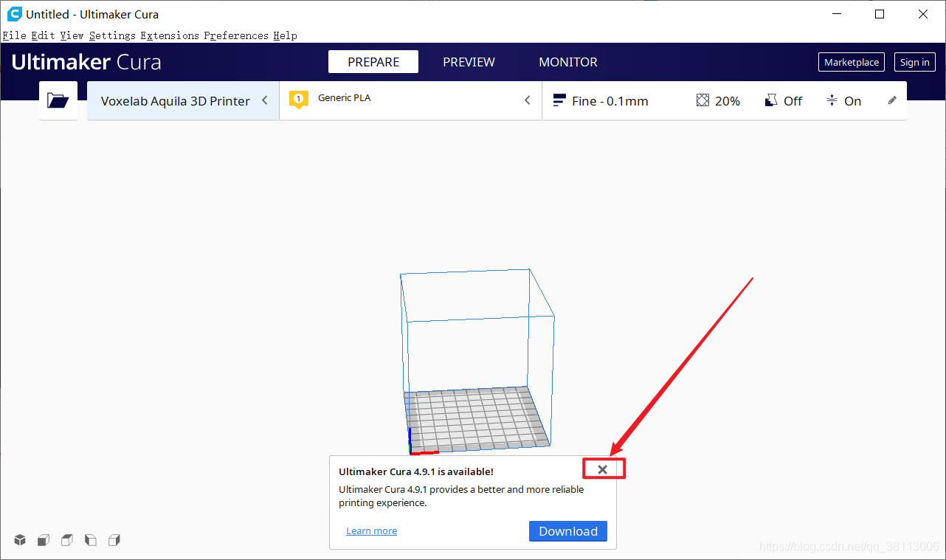Click the Download update button

tap(568, 531)
